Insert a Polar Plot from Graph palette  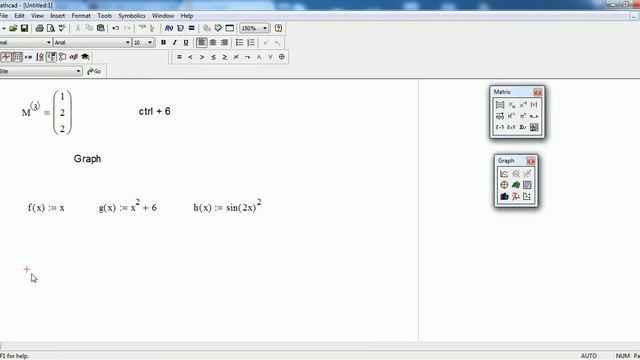(x=504, y=185)
